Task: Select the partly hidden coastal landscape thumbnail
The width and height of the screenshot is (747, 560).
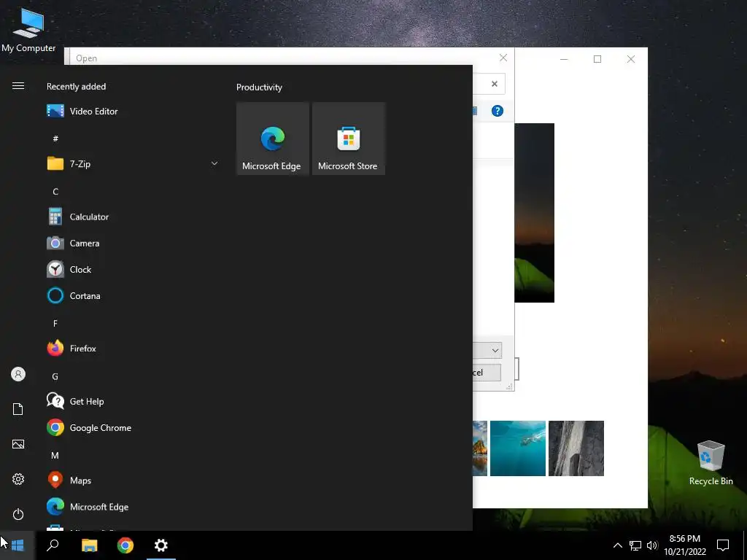Action: click(x=480, y=448)
